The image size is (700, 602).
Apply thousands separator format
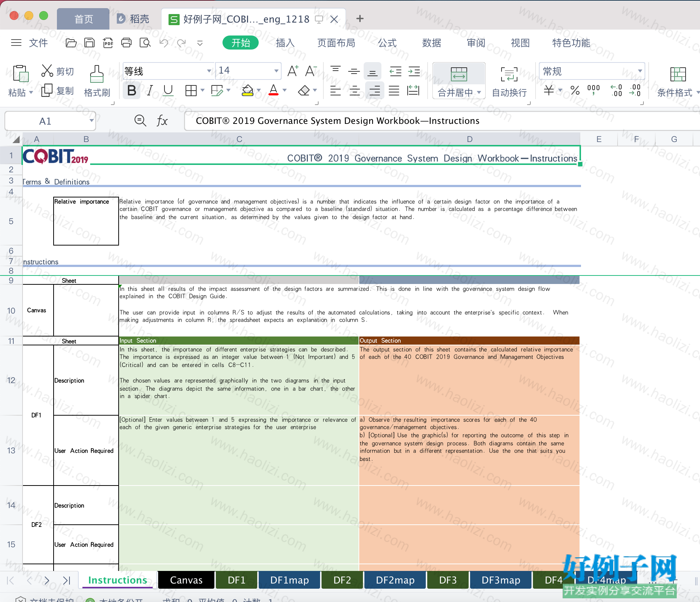point(594,90)
